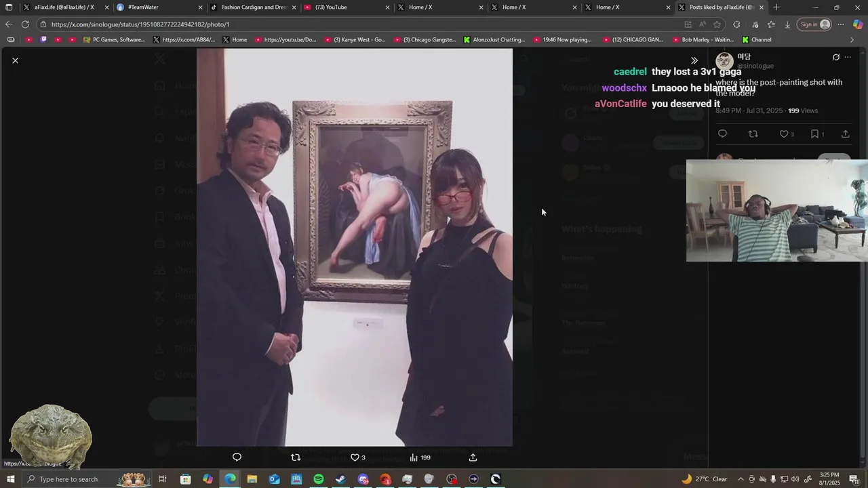
Task: Repost using the icon below the photo
Action: click(296, 457)
